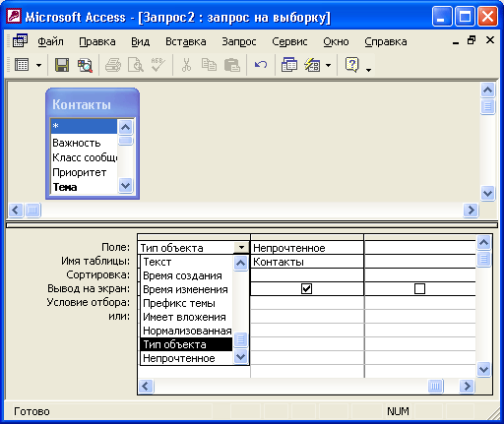
Task: Click the table pane scroll-right arrow
Action: click(471, 210)
